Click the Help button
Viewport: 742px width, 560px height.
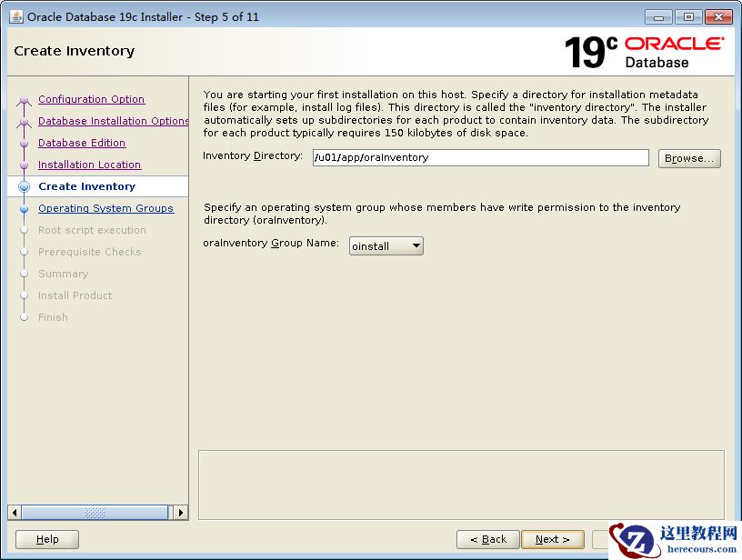pos(47,539)
